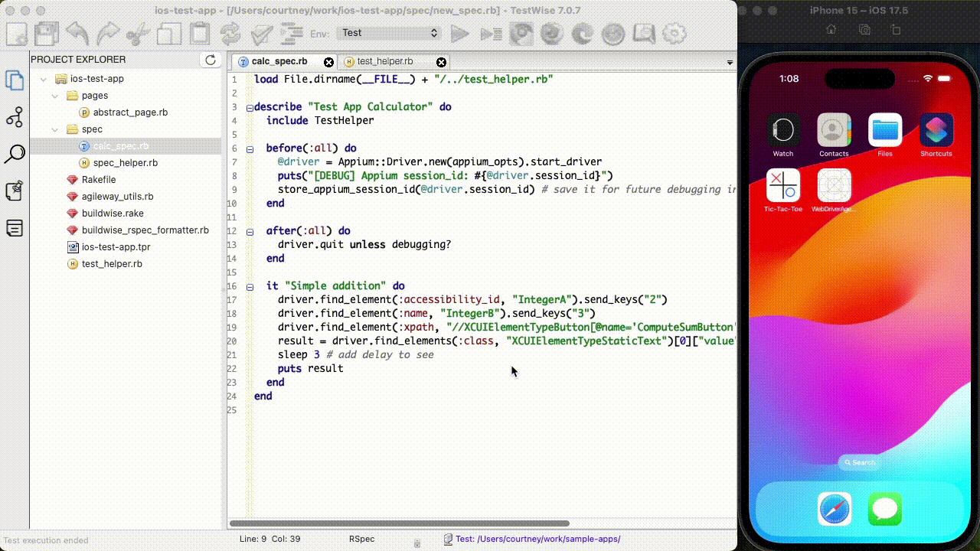Open the Files app on the iPhone home screen
Image resolution: width=980 pixels, height=551 pixels.
click(884, 132)
